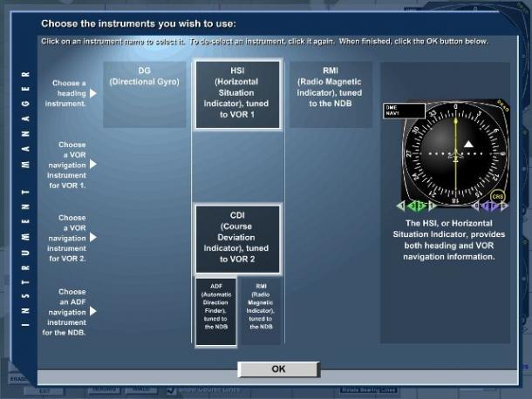This screenshot has height=399, width=532.
Task: Click the DME NAV1 readout box
Action: 404,111
